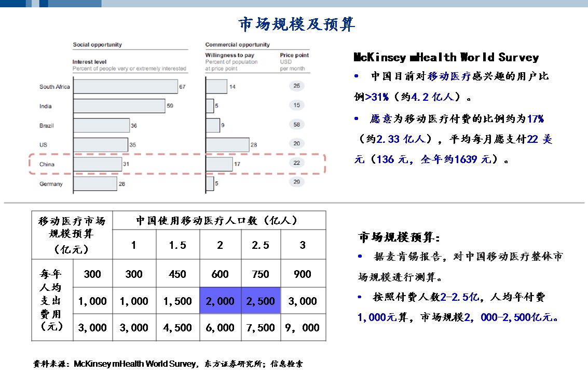Click the source citation 资料来源 footer text
Screen dimensions: 588x374
tap(168, 364)
